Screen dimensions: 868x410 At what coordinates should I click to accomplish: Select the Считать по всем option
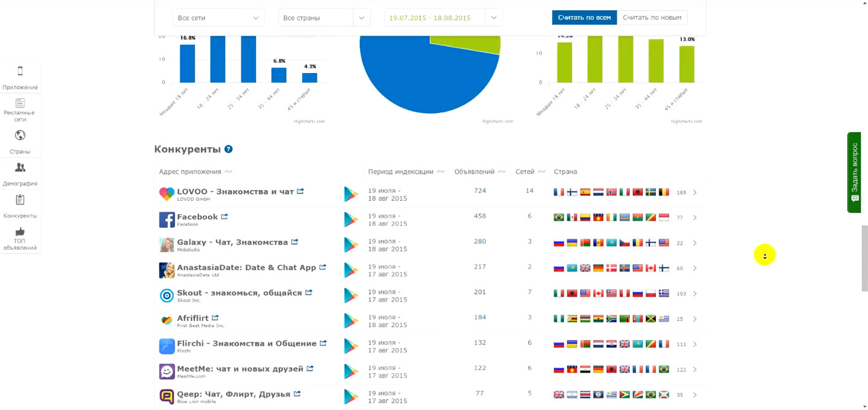click(x=584, y=17)
